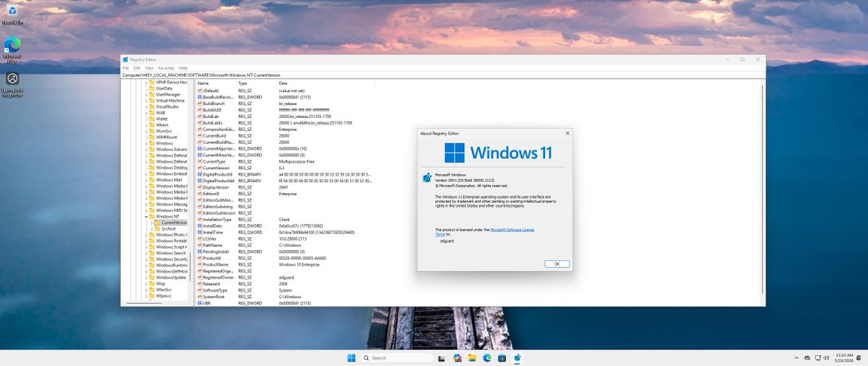Select the EditionID value row

(285, 194)
